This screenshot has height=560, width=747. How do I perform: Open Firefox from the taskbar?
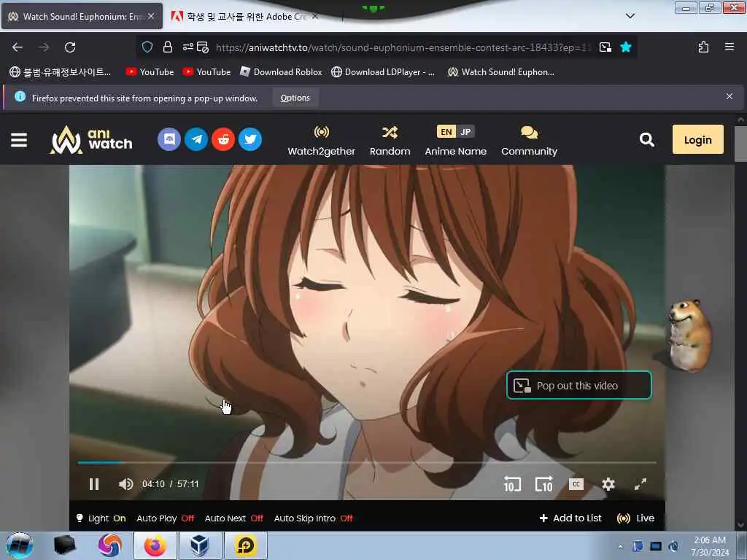[x=155, y=545]
